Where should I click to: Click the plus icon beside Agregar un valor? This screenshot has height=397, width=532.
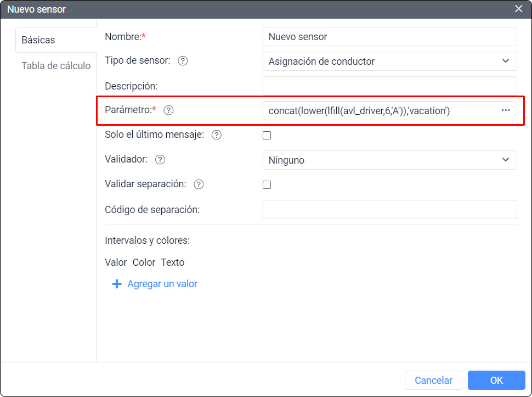(x=116, y=284)
